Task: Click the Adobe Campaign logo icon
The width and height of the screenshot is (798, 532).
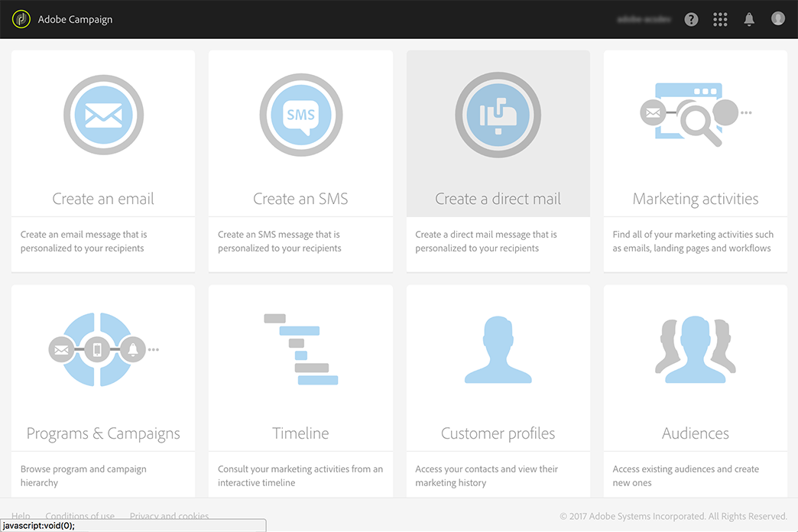Action: click(21, 19)
